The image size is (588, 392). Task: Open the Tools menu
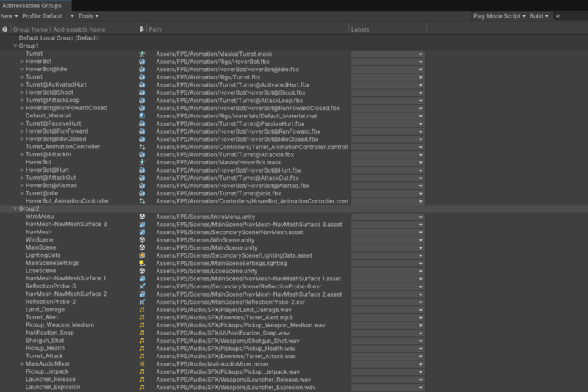pos(88,16)
